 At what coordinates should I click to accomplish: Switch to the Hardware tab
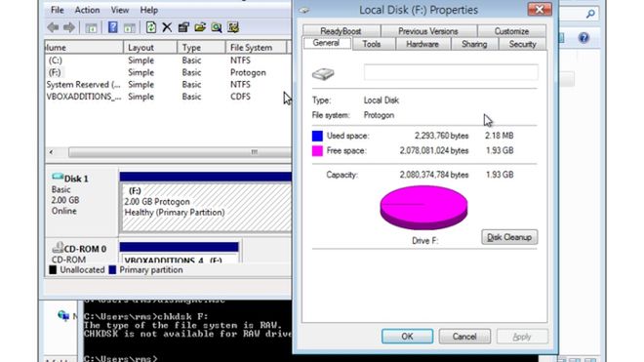pos(423,44)
